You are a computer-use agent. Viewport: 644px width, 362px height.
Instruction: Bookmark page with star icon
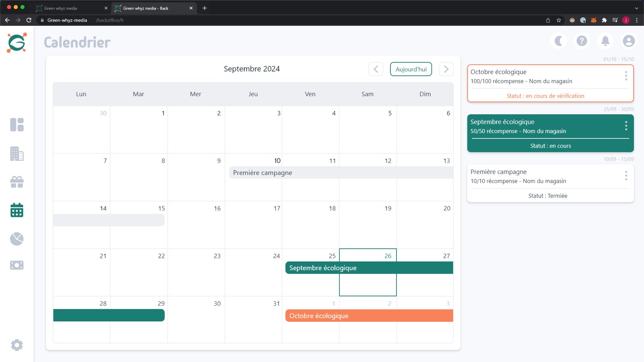(x=559, y=20)
